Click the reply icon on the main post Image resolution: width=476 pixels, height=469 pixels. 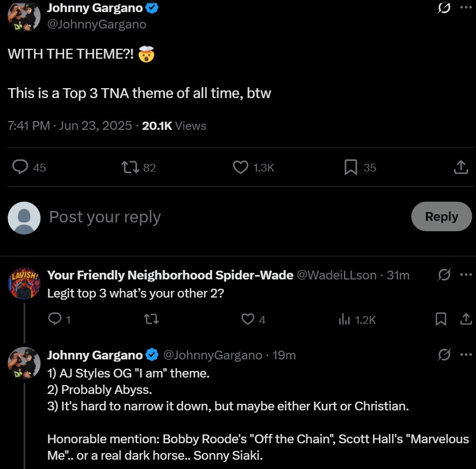[20, 167]
